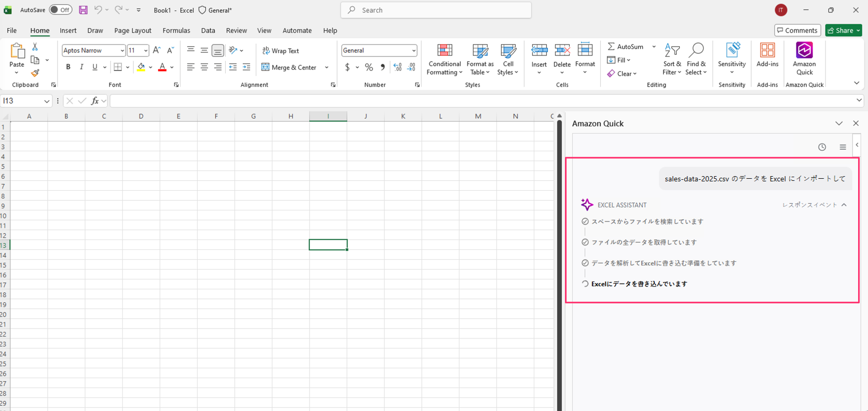Open the Add-ins button

tap(767, 55)
